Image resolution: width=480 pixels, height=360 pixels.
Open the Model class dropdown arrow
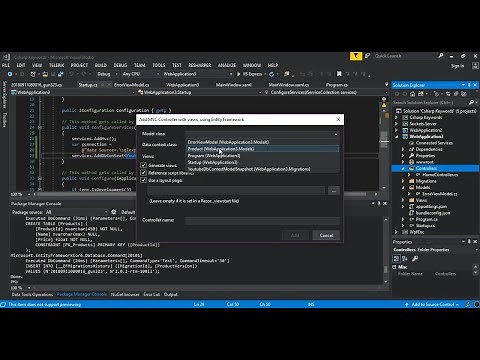pyautogui.click(x=336, y=134)
